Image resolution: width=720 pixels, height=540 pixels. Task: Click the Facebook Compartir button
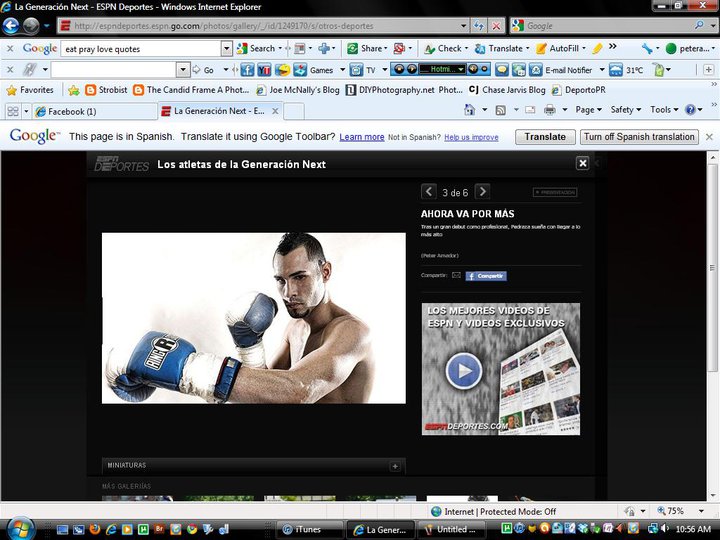point(486,275)
